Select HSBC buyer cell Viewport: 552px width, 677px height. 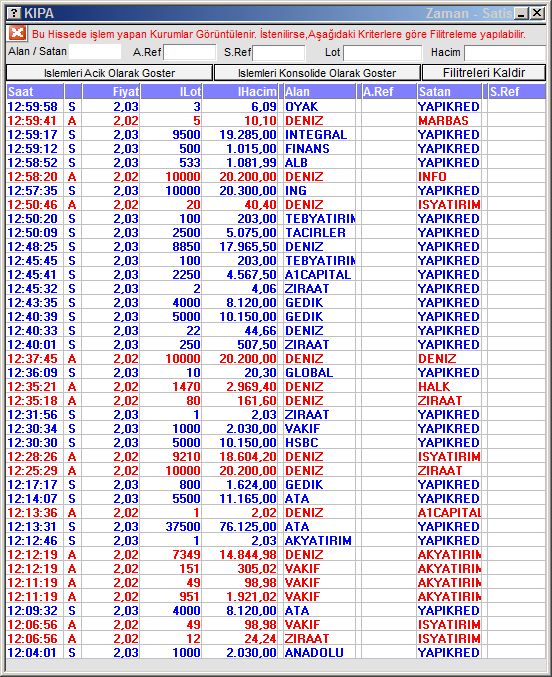(319, 443)
